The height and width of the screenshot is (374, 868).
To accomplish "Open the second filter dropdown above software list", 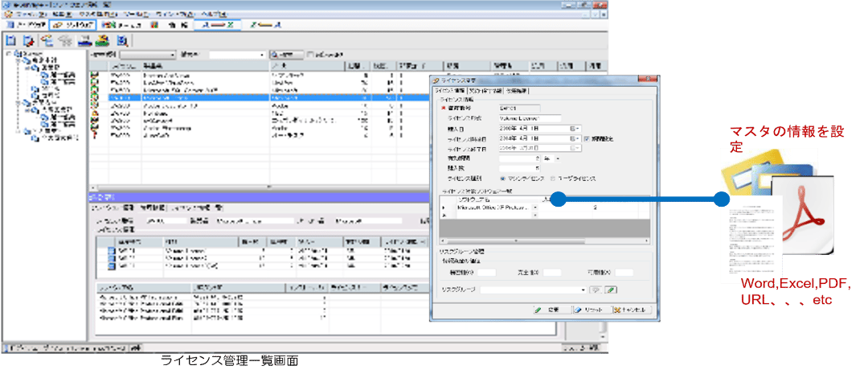I will click(x=237, y=55).
